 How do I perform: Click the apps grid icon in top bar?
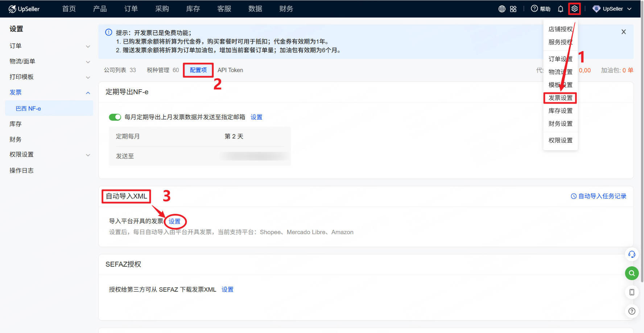coord(514,9)
